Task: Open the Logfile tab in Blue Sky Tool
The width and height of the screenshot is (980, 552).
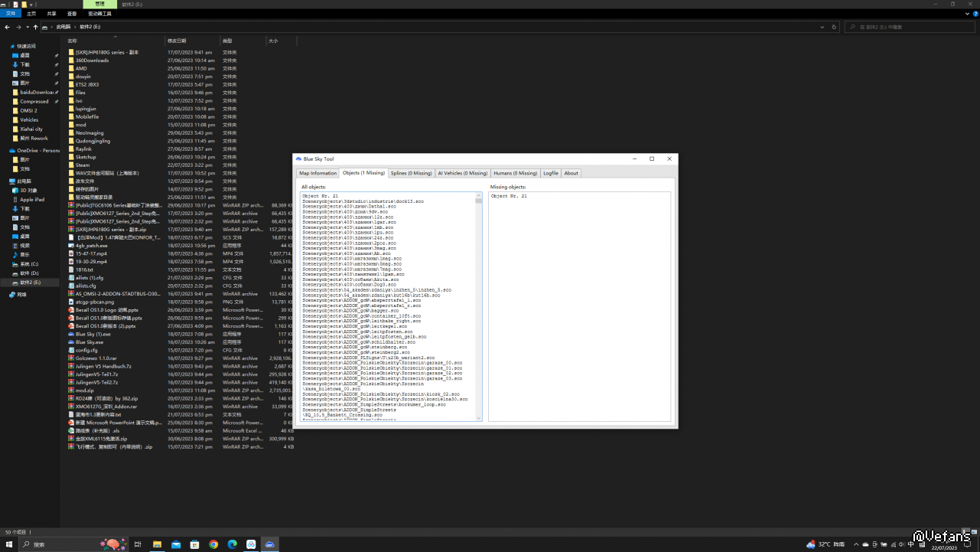Action: pyautogui.click(x=550, y=173)
